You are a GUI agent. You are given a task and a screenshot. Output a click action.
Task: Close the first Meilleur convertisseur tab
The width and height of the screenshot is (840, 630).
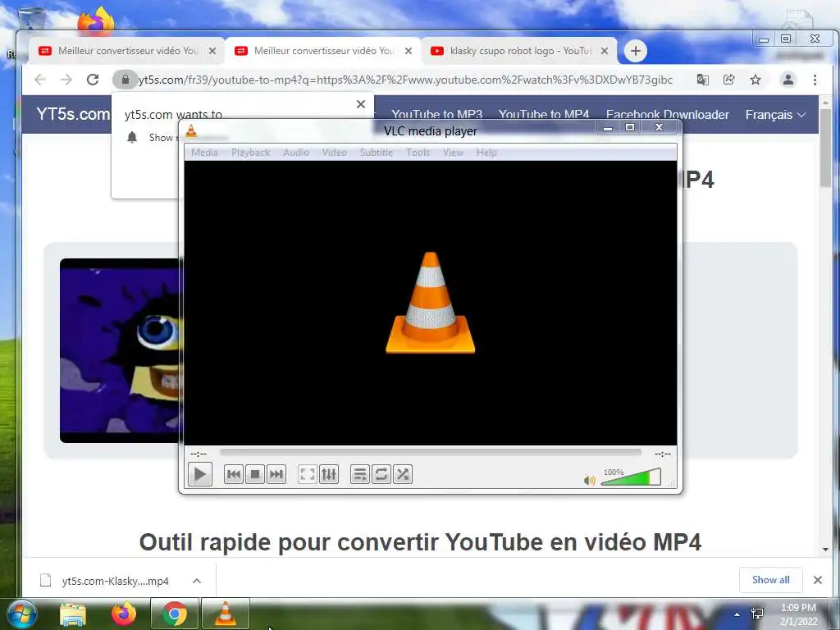point(212,51)
